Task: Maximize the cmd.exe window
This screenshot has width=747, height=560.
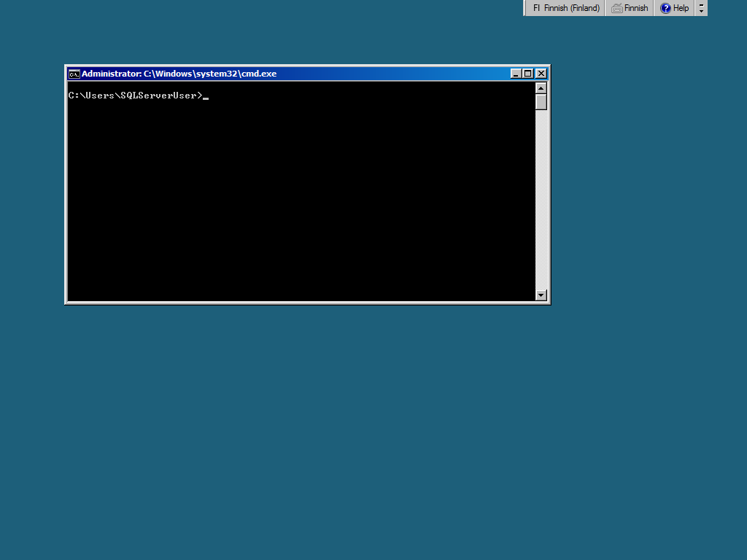Action: (528, 74)
